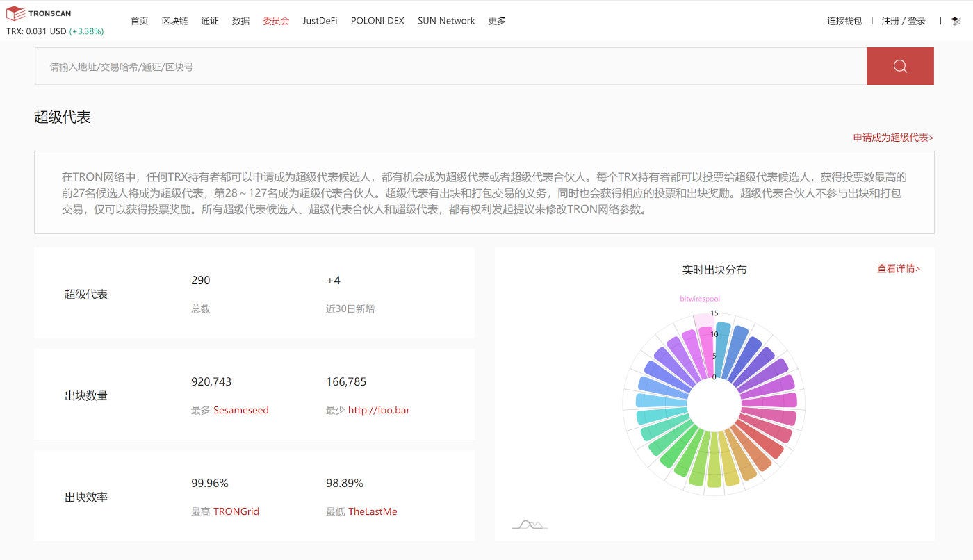
Task: Open the http://foo.bar representative link
Action: (x=379, y=410)
